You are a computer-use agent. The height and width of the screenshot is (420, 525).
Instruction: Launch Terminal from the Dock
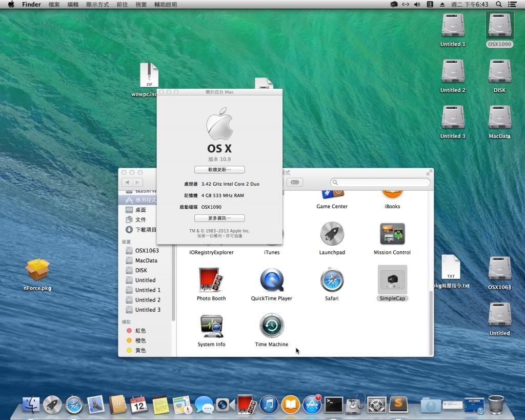click(x=334, y=405)
